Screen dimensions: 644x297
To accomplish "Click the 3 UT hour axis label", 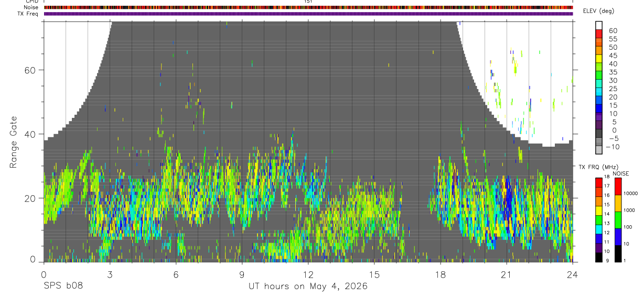I will click(110, 274).
